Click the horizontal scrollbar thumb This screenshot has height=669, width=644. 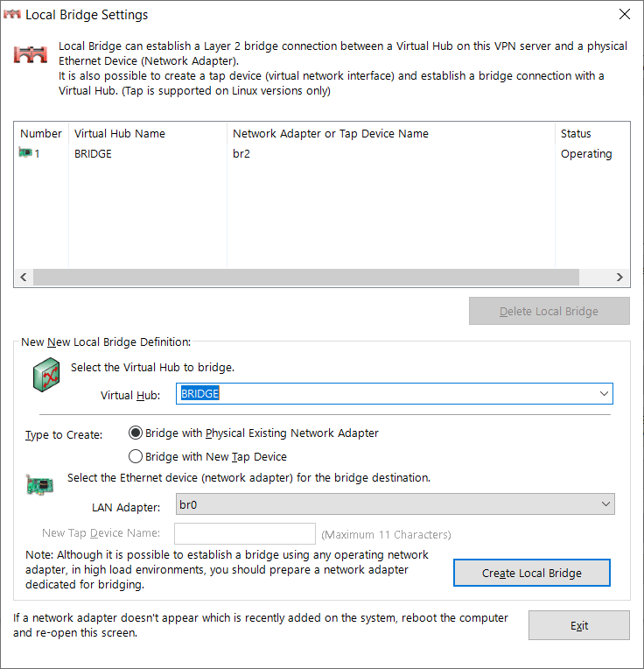click(x=306, y=278)
